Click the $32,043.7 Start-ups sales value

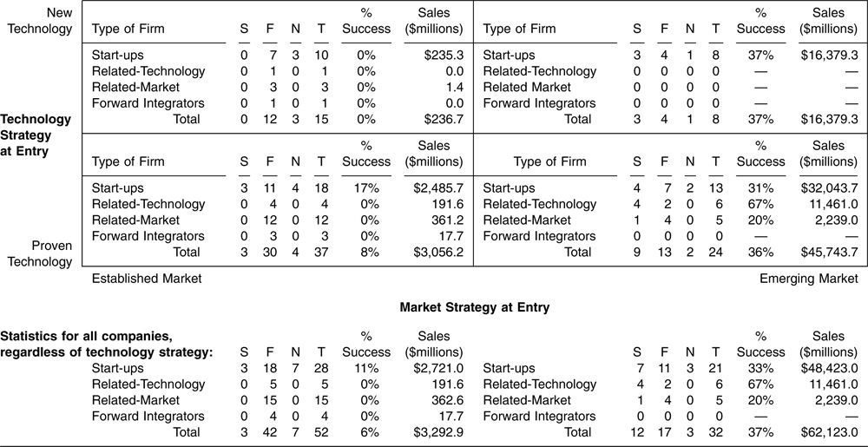827,188
